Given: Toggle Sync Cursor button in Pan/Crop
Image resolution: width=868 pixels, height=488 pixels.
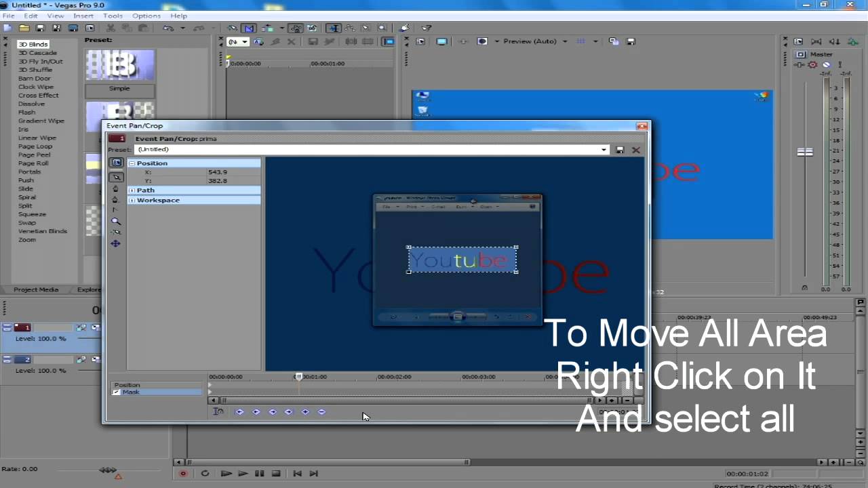Looking at the screenshot, I should (218, 411).
